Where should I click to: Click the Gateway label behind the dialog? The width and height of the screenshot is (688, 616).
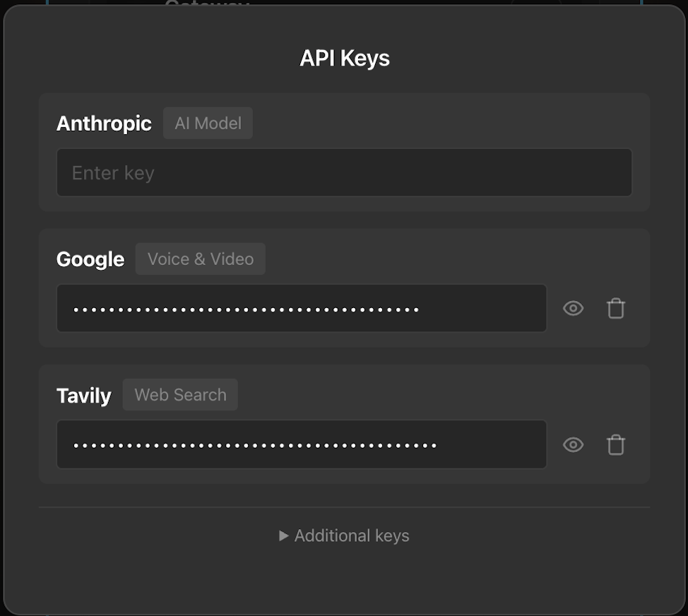click(x=206, y=4)
